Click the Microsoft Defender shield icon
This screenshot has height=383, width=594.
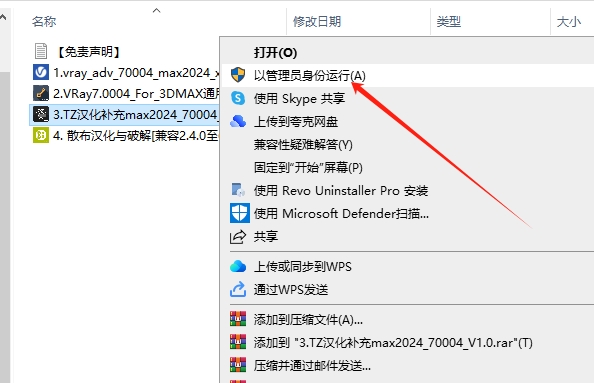239,213
